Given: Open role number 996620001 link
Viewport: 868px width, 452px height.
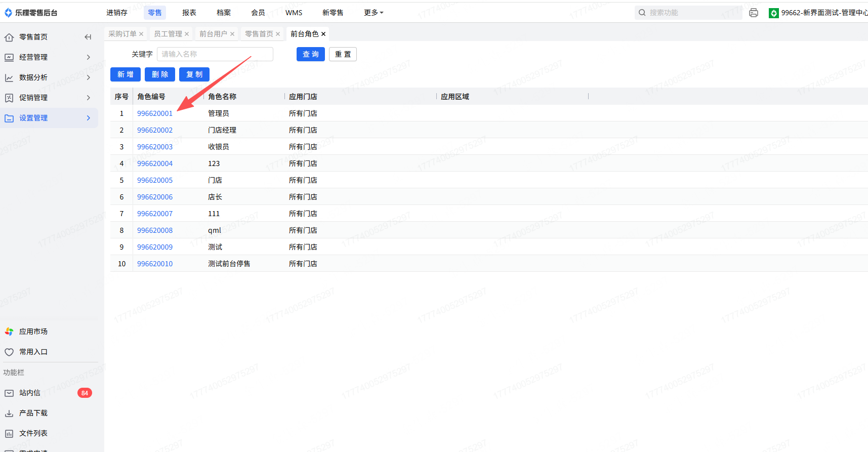Looking at the screenshot, I should pos(155,113).
